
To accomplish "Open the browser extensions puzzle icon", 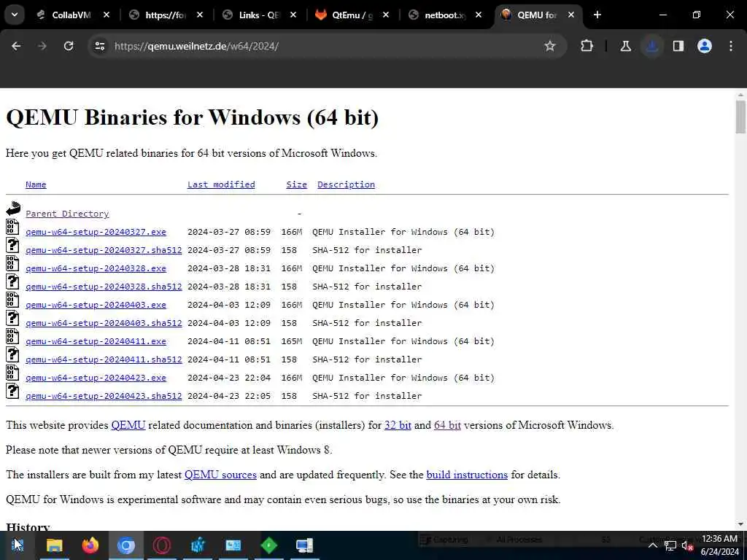I will pyautogui.click(x=587, y=46).
